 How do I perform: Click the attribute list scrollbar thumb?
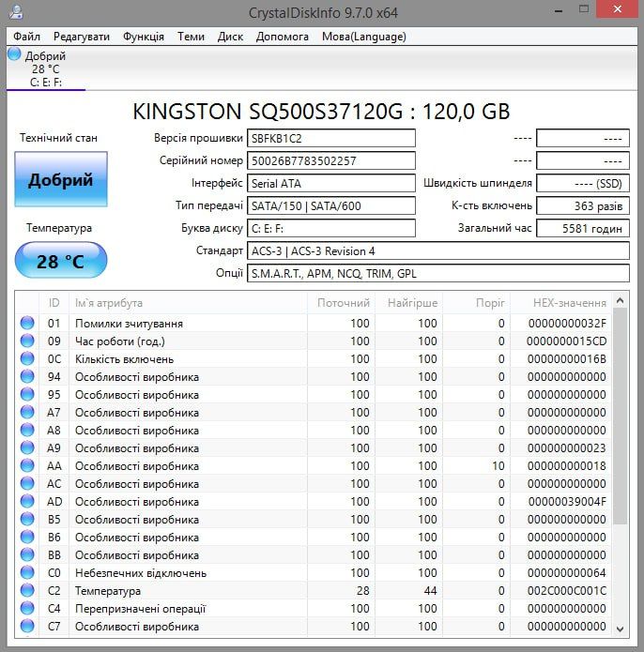pos(620,416)
